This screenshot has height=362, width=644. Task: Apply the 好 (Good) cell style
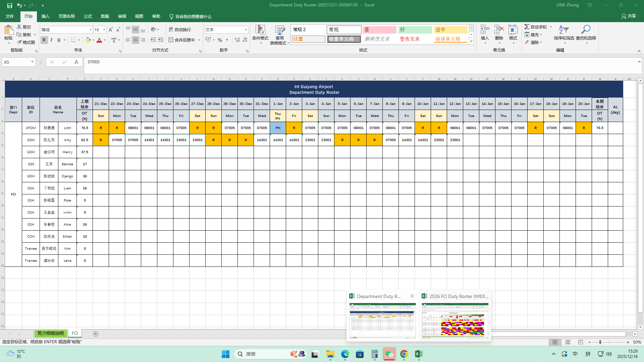coord(415,30)
